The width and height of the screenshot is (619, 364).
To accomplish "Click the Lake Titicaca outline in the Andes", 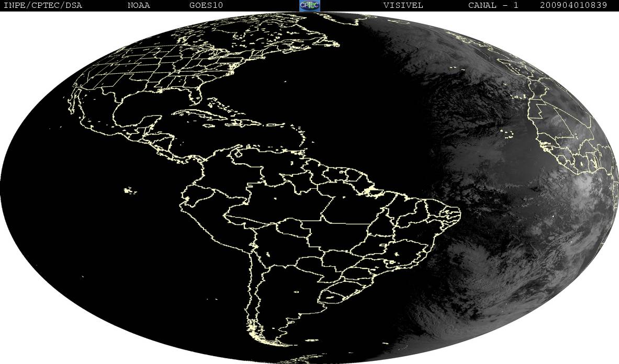I will click(267, 255).
